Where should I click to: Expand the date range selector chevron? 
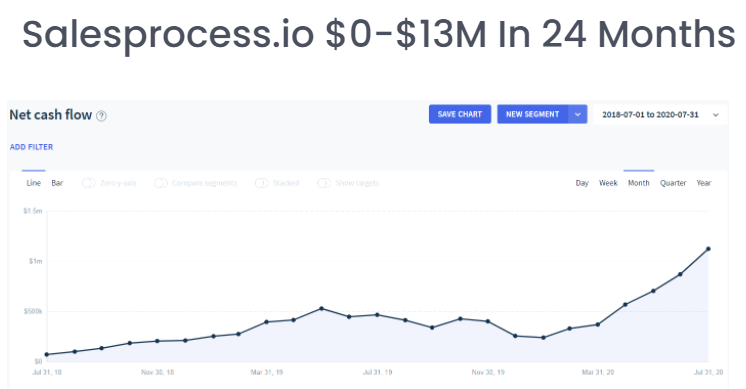pos(715,115)
